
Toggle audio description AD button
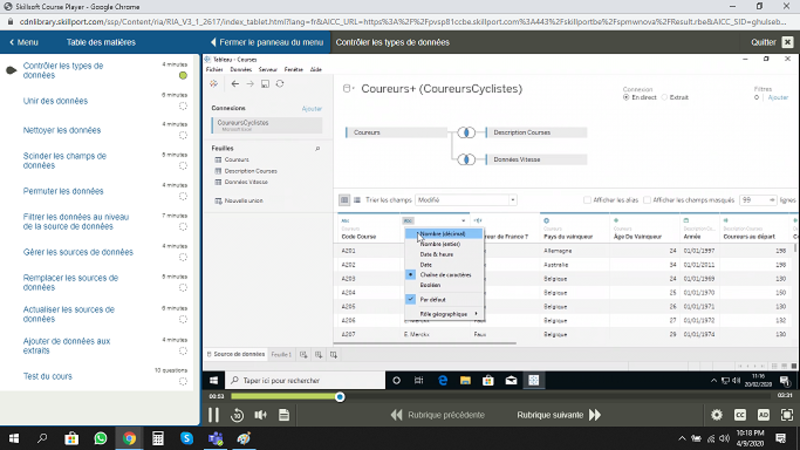click(764, 415)
